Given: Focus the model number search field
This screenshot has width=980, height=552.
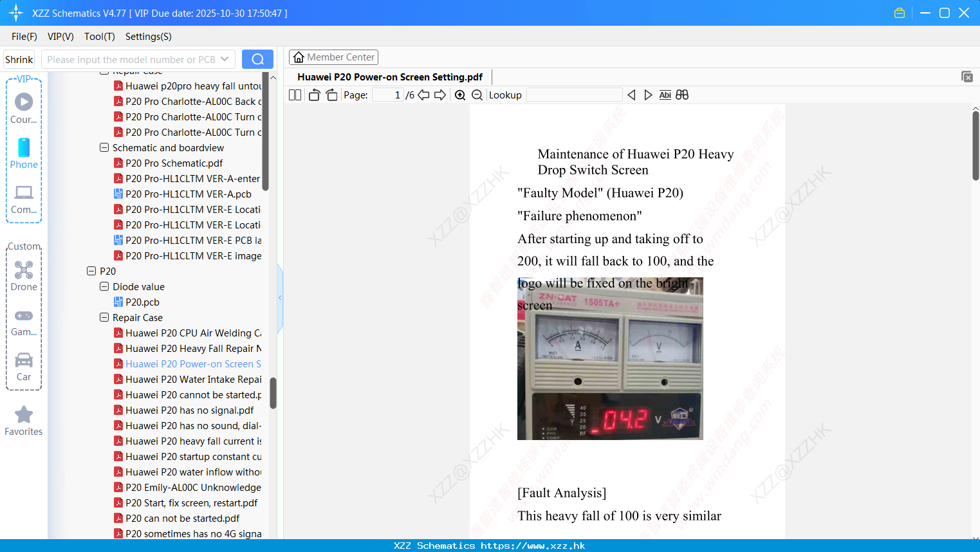Looking at the screenshot, I should coord(131,59).
